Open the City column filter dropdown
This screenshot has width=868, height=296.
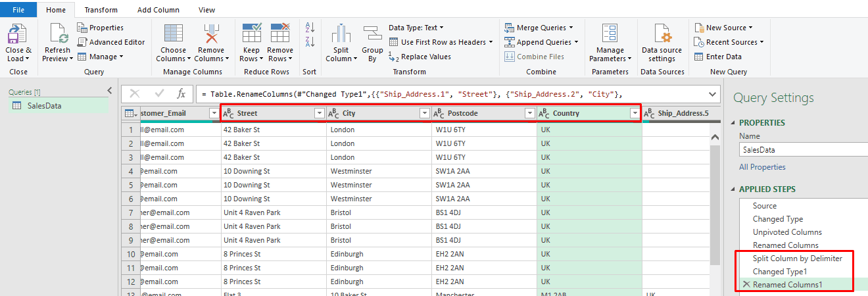425,113
